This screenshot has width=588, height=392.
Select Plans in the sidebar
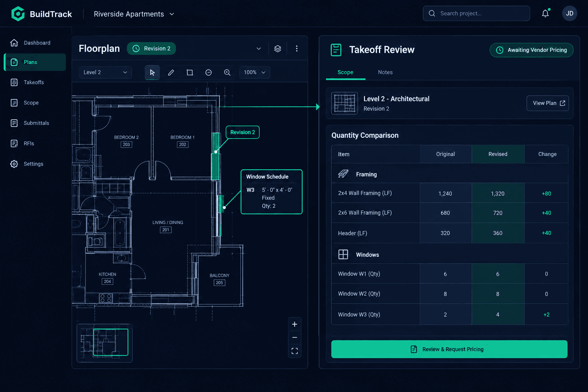(x=35, y=62)
